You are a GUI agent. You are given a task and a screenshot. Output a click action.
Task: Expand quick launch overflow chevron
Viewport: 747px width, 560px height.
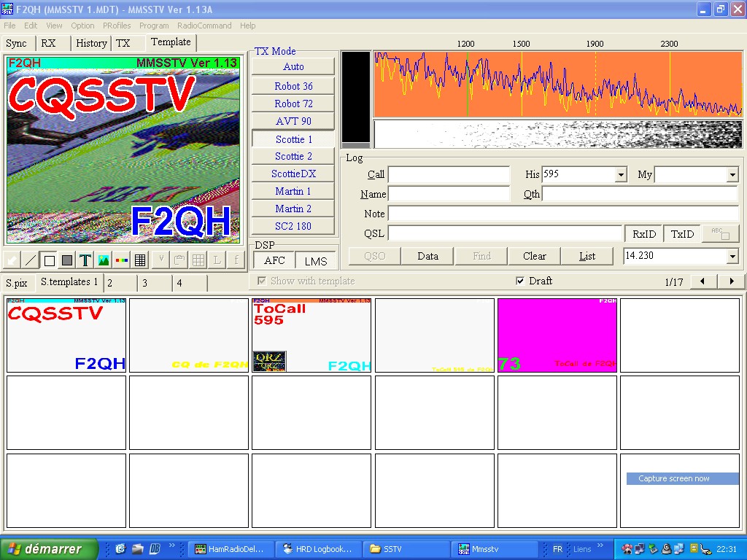pos(171,545)
